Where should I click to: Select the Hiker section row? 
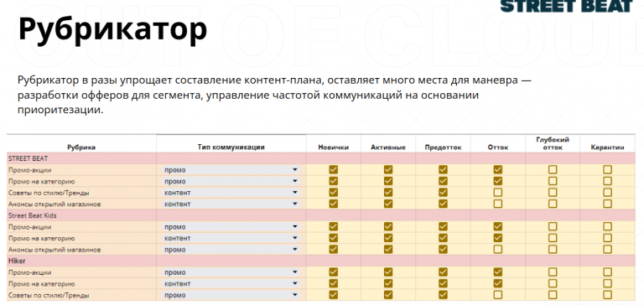(321, 261)
